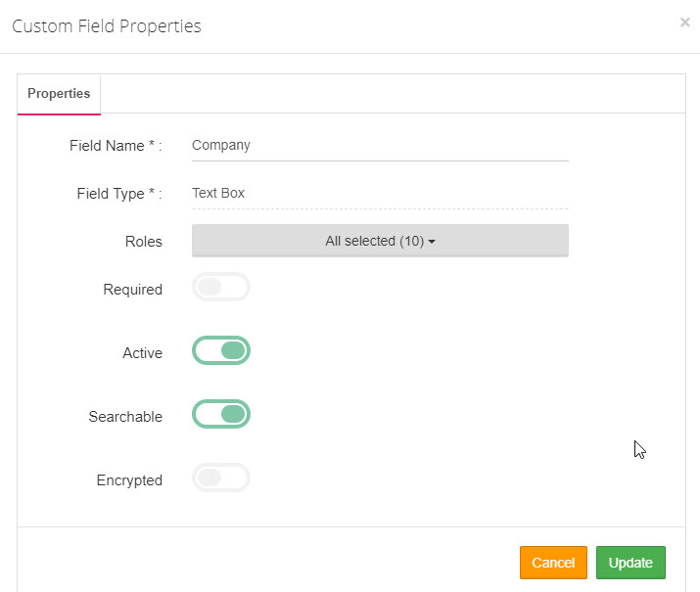This screenshot has width=700, height=592.
Task: Click the Encrypted label text
Action: coord(129,480)
